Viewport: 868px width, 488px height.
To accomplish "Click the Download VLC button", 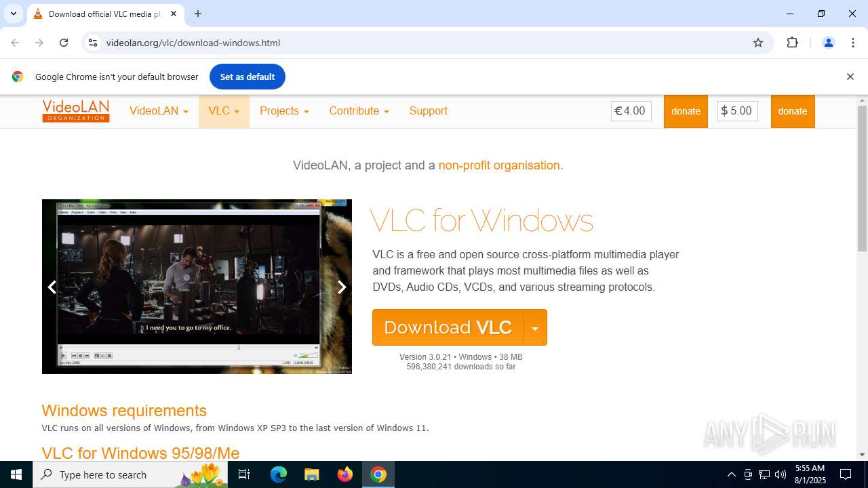I will [448, 327].
